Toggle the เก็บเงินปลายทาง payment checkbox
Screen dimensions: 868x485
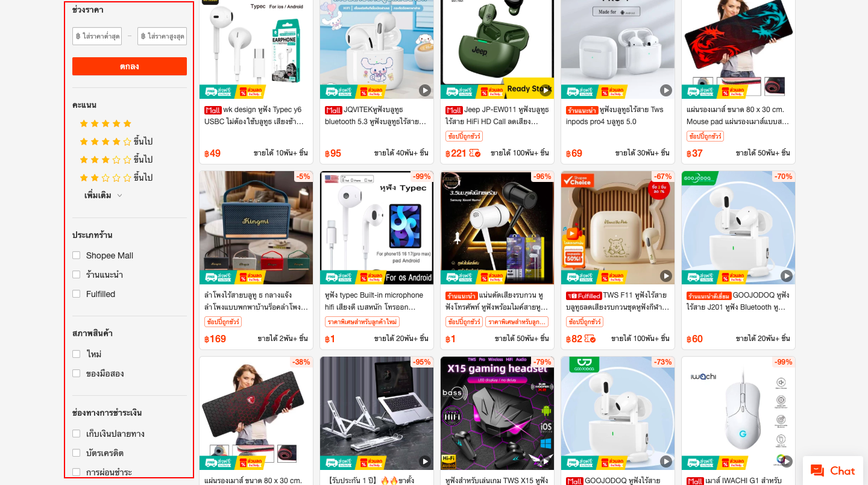tap(77, 434)
